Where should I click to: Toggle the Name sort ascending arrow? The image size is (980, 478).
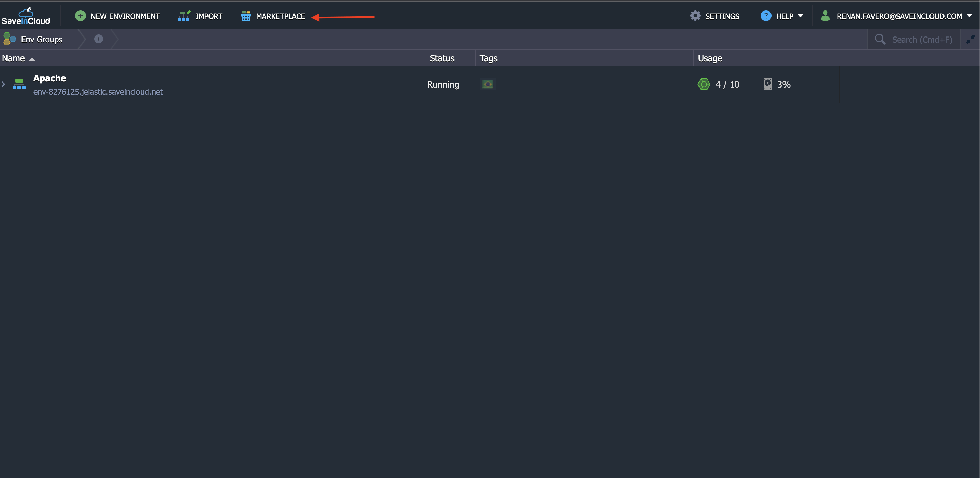coord(32,59)
